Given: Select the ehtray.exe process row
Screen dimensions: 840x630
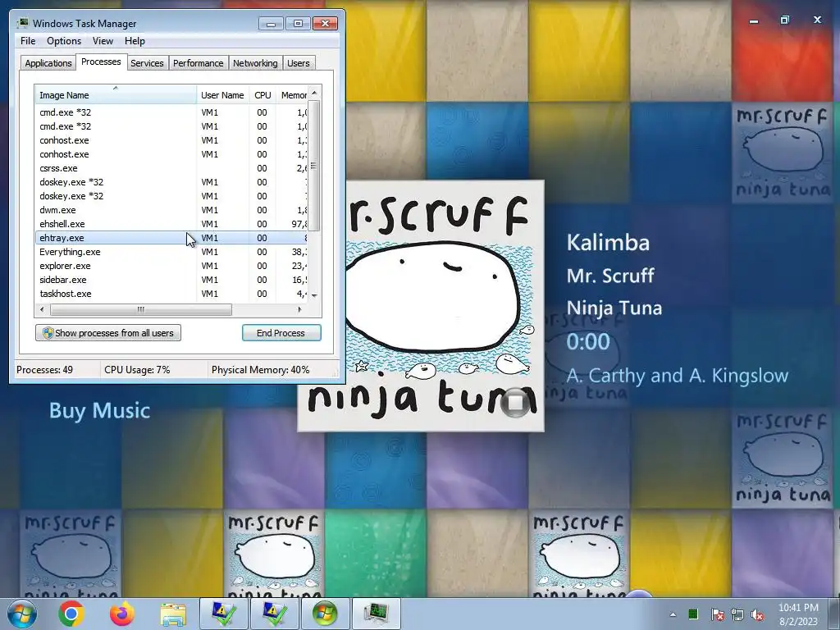Looking at the screenshot, I should [x=171, y=238].
